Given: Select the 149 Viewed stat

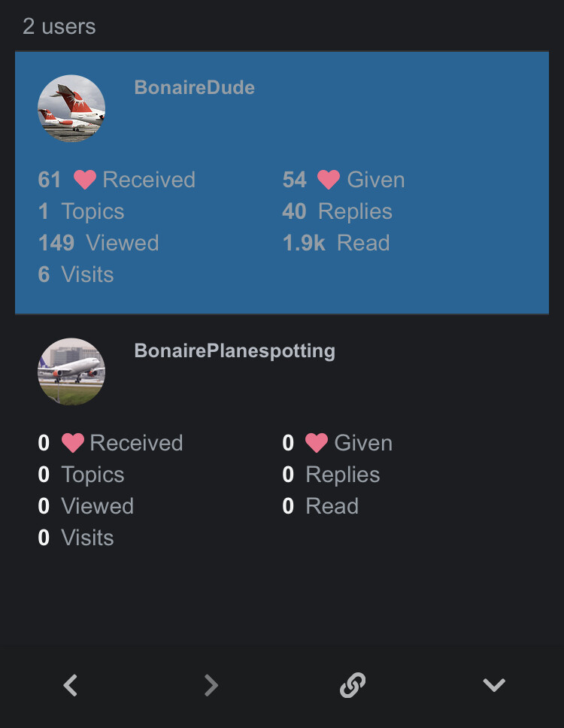Looking at the screenshot, I should click(x=99, y=243).
